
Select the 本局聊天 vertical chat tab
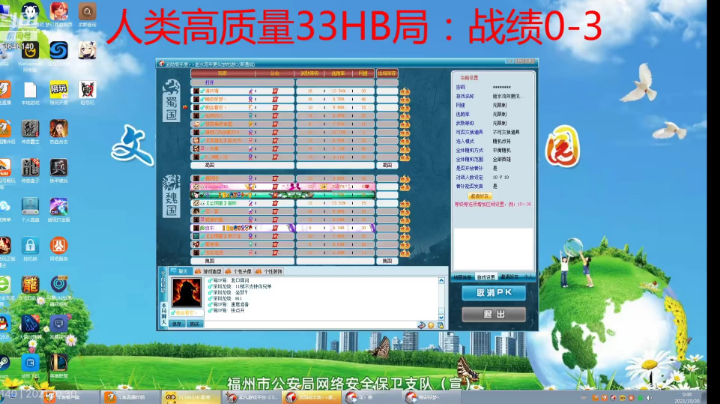coord(163,313)
